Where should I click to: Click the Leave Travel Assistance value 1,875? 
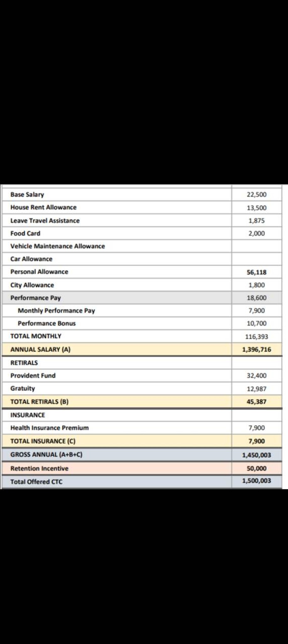point(257,221)
